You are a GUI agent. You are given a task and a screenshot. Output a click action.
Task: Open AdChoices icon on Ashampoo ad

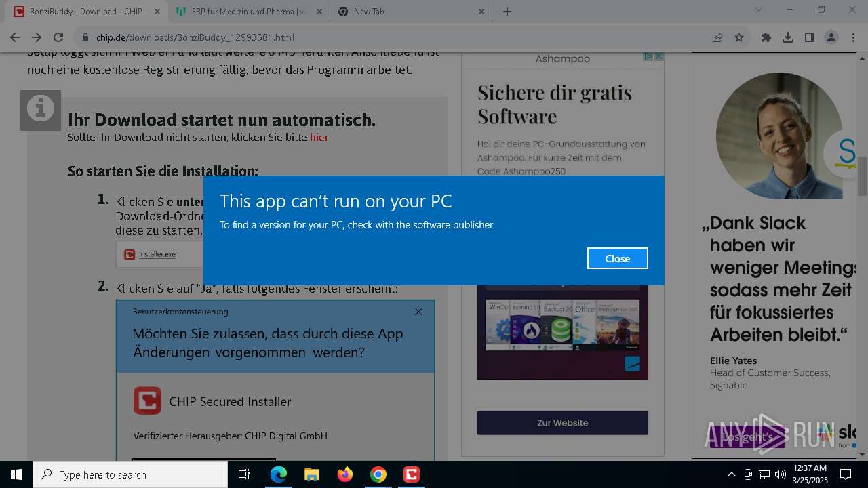pyautogui.click(x=648, y=57)
